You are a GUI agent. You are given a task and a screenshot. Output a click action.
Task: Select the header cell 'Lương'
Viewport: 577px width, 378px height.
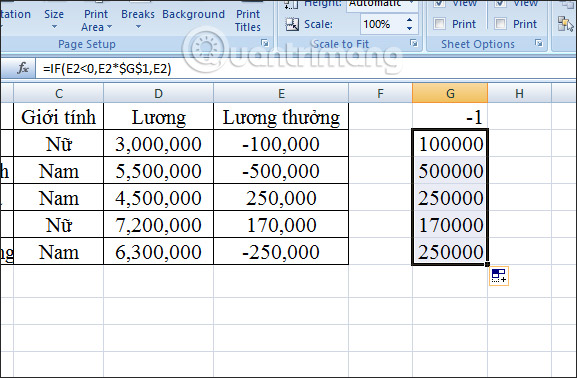(x=158, y=117)
